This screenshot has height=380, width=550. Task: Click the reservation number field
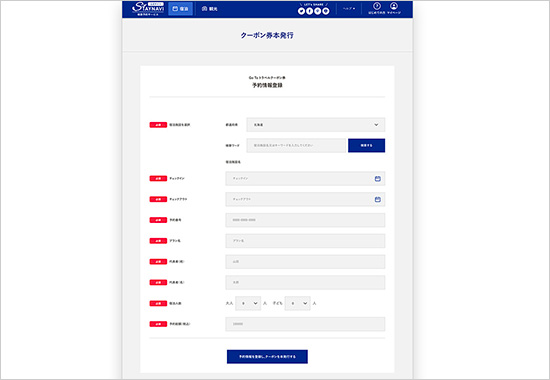pyautogui.click(x=305, y=220)
